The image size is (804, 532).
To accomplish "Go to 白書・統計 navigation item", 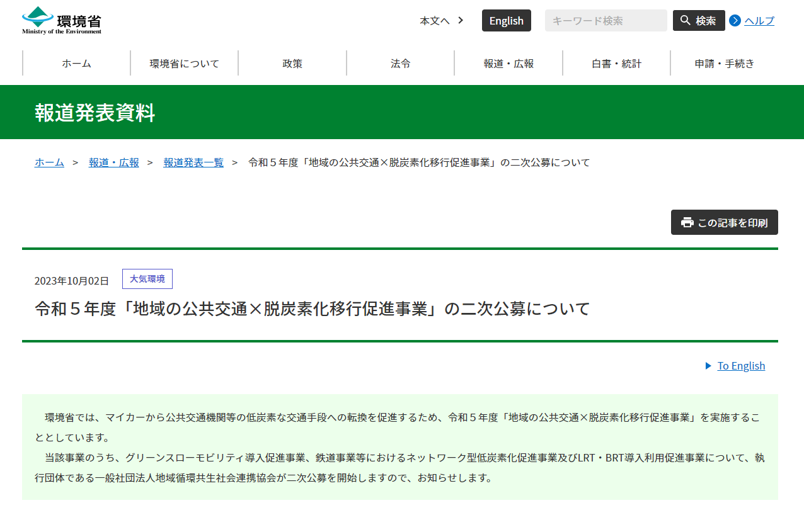I will (x=616, y=64).
